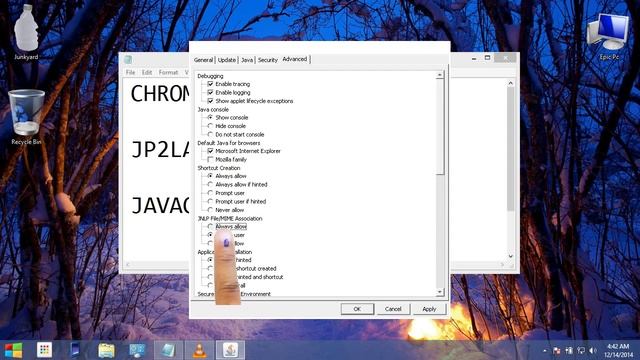Click Default Java for browsers label
The width and height of the screenshot is (640, 360).
229,143
